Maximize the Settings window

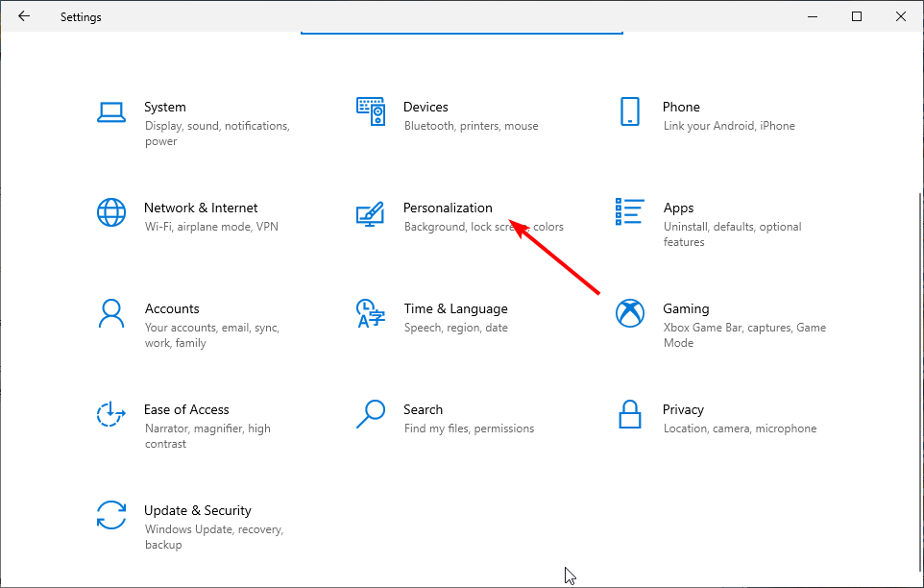[857, 16]
